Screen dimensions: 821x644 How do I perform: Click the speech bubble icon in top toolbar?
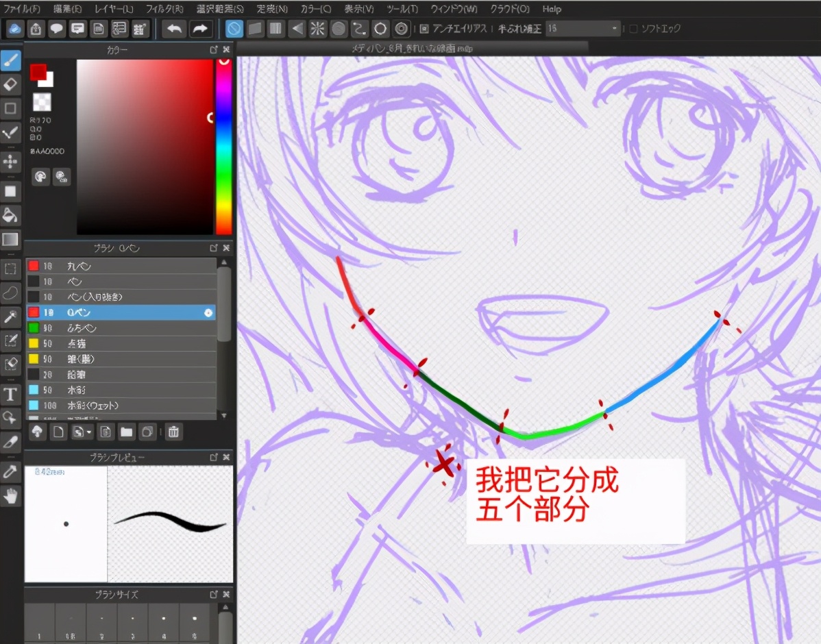[57, 29]
